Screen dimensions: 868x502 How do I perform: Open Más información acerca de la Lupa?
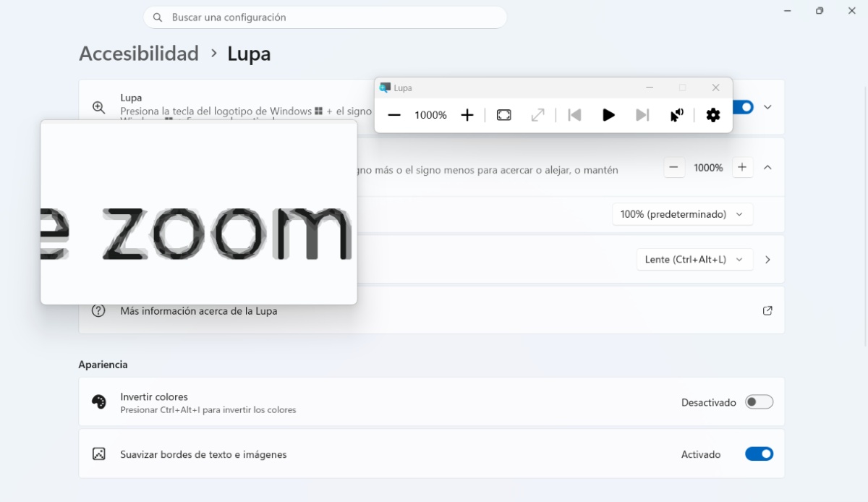coord(198,311)
